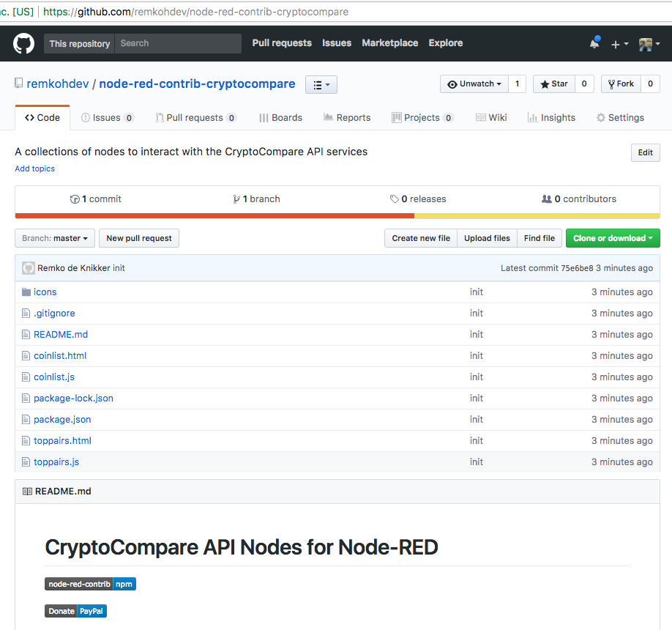Image resolution: width=672 pixels, height=630 pixels.
Task: Open toppairs.html file
Action: click(62, 441)
